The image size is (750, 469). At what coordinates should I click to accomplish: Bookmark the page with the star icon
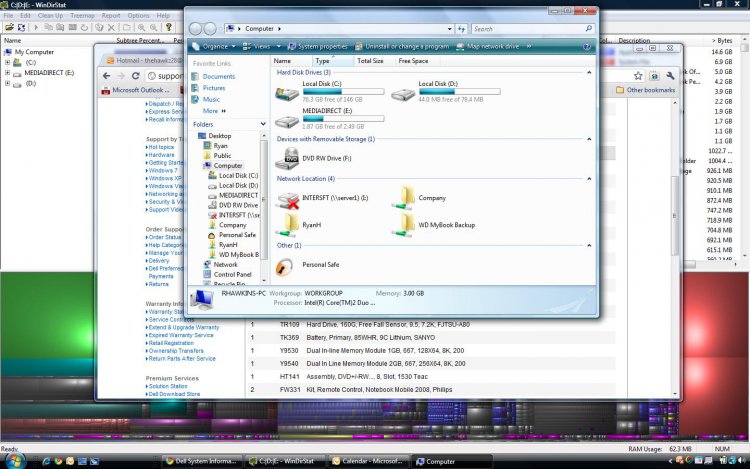pyautogui.click(x=638, y=76)
